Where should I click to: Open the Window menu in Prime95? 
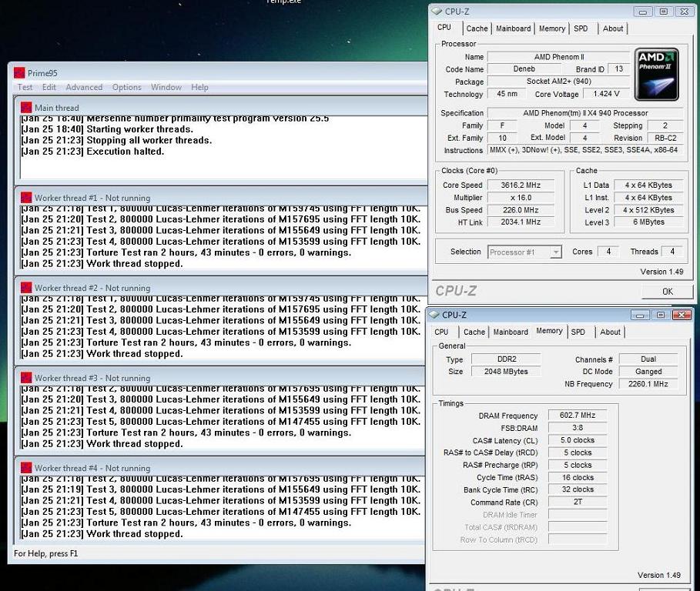coord(166,87)
